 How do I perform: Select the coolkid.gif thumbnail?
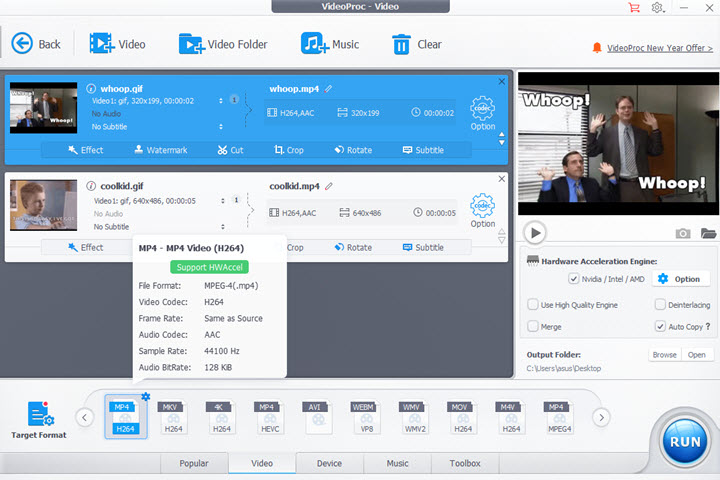tap(44, 205)
